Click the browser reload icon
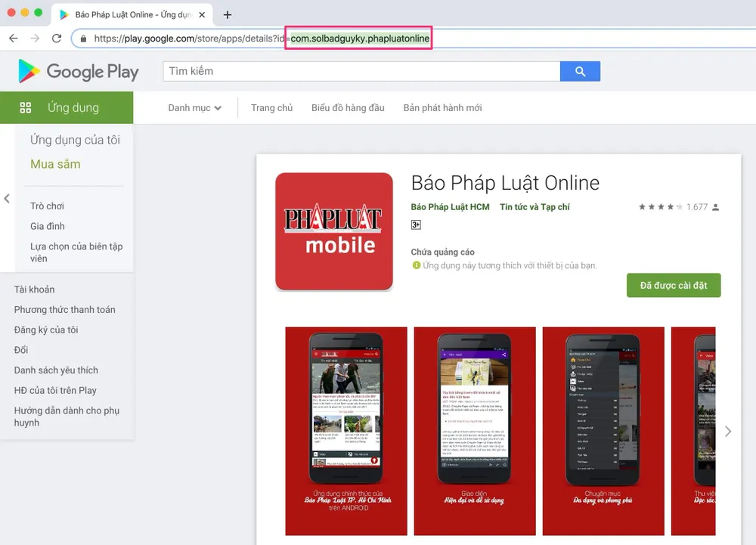 56,39
